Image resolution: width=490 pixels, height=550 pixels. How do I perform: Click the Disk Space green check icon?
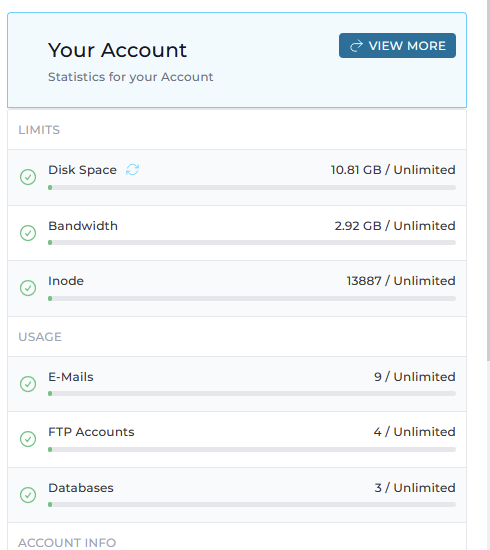28,177
